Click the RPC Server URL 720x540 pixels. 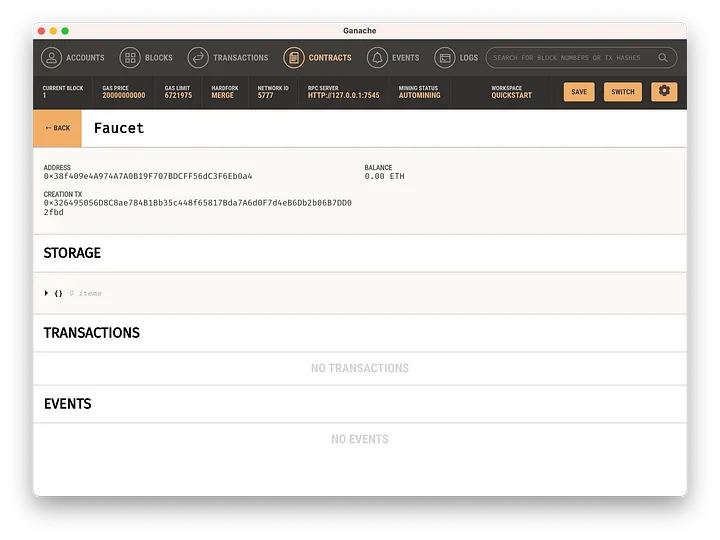pyautogui.click(x=343, y=96)
